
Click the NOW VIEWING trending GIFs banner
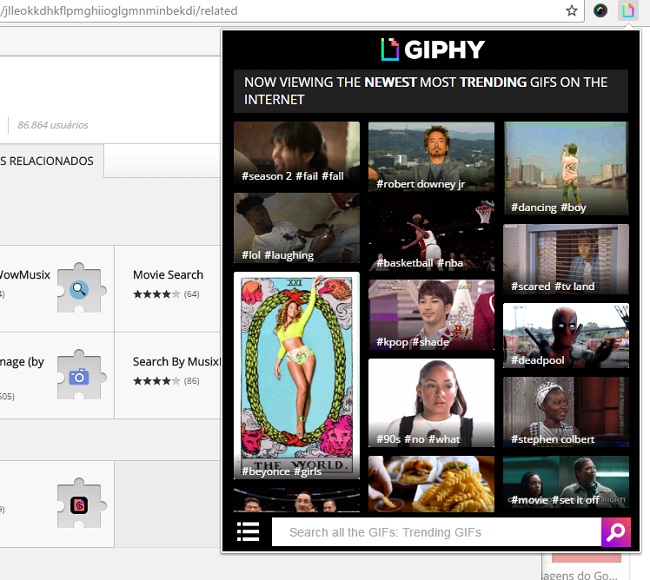(x=431, y=91)
